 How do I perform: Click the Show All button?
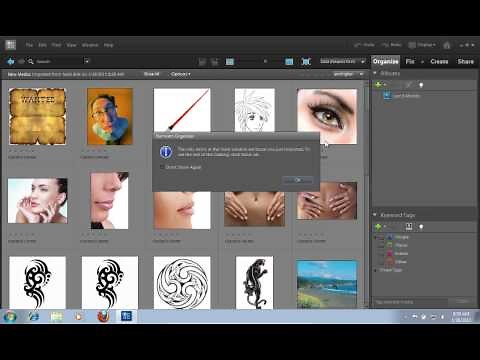[151, 74]
